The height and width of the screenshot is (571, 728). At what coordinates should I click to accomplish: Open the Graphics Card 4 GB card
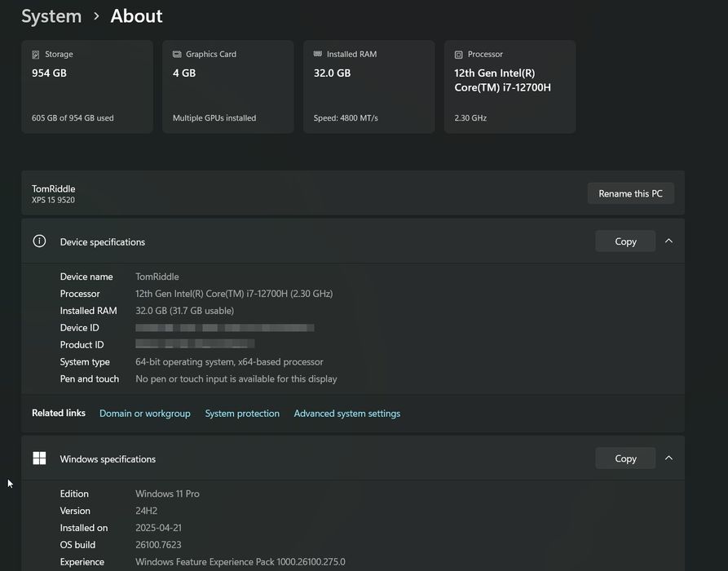coord(228,87)
